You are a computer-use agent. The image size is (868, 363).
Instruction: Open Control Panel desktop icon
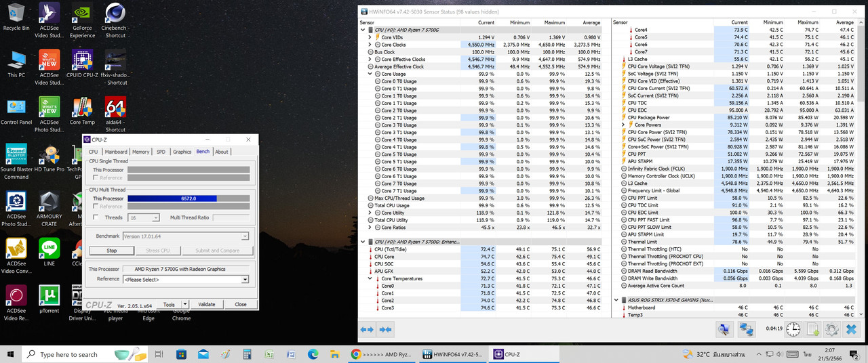(16, 112)
